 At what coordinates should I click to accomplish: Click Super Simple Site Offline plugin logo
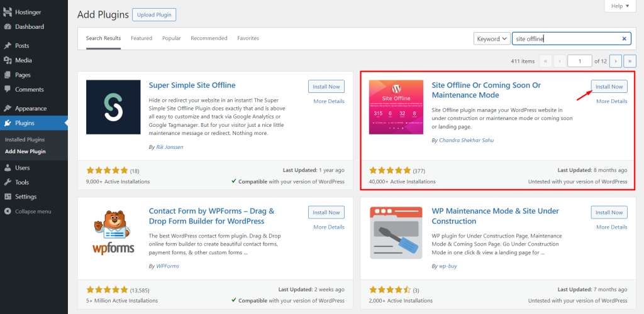click(x=113, y=107)
